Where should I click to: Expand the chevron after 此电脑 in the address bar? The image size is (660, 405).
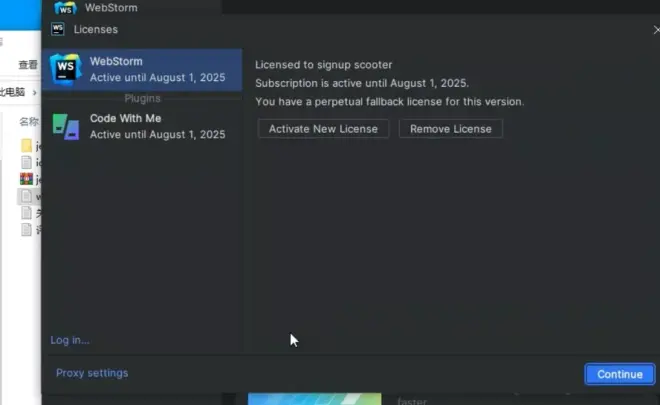pos(33,92)
